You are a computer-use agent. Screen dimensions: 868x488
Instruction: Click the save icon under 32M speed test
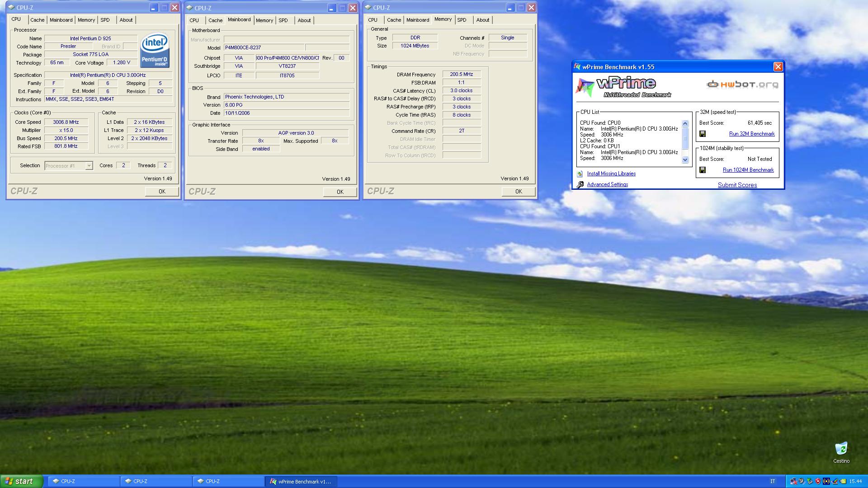(703, 134)
